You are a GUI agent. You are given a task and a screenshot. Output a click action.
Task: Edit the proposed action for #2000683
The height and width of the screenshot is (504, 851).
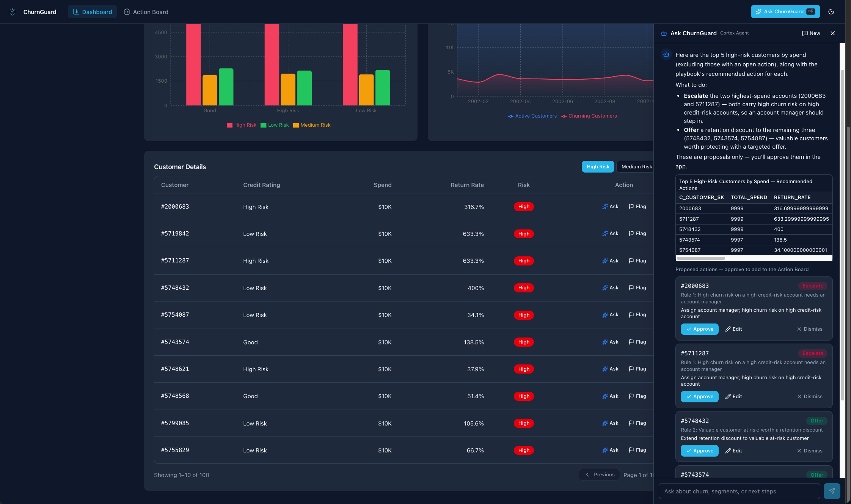pyautogui.click(x=733, y=329)
